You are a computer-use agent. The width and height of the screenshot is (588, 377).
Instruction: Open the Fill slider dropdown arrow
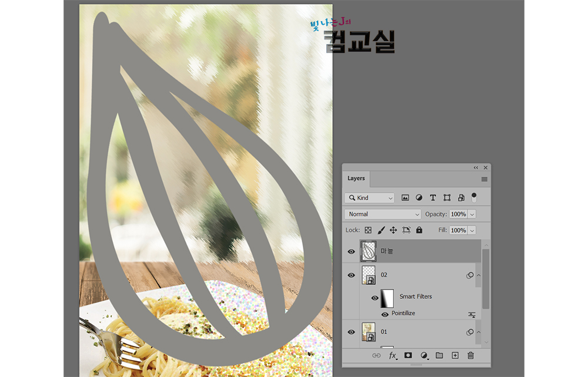(x=472, y=230)
